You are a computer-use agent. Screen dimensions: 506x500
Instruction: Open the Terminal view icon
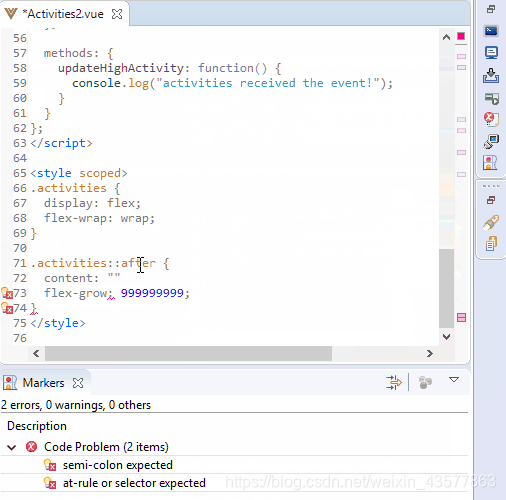(x=491, y=31)
